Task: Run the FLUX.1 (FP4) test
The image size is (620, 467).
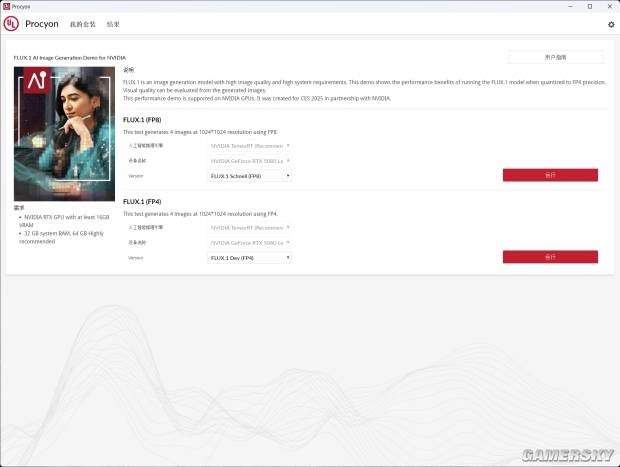Action: click(550, 257)
